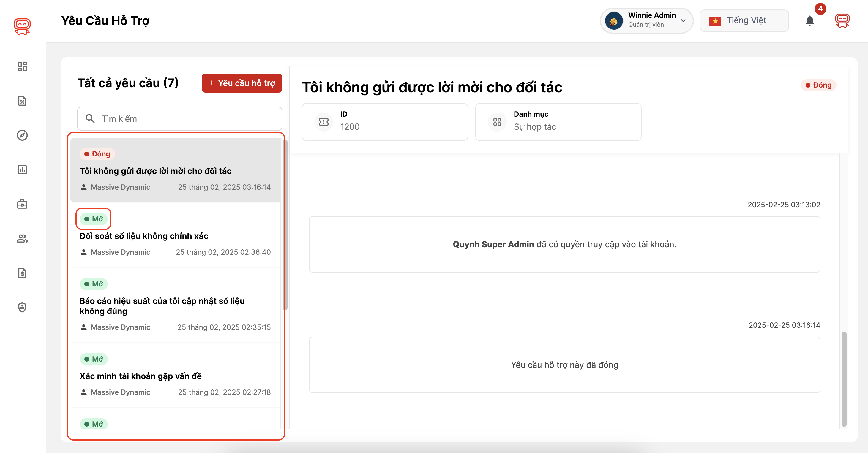
Task: Expand the search field in the ticket list
Action: [x=179, y=118]
